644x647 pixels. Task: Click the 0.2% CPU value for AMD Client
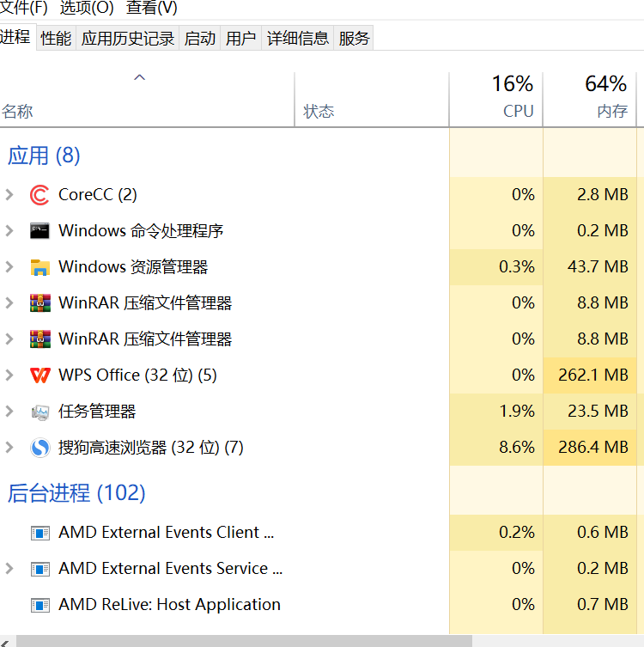(x=517, y=532)
